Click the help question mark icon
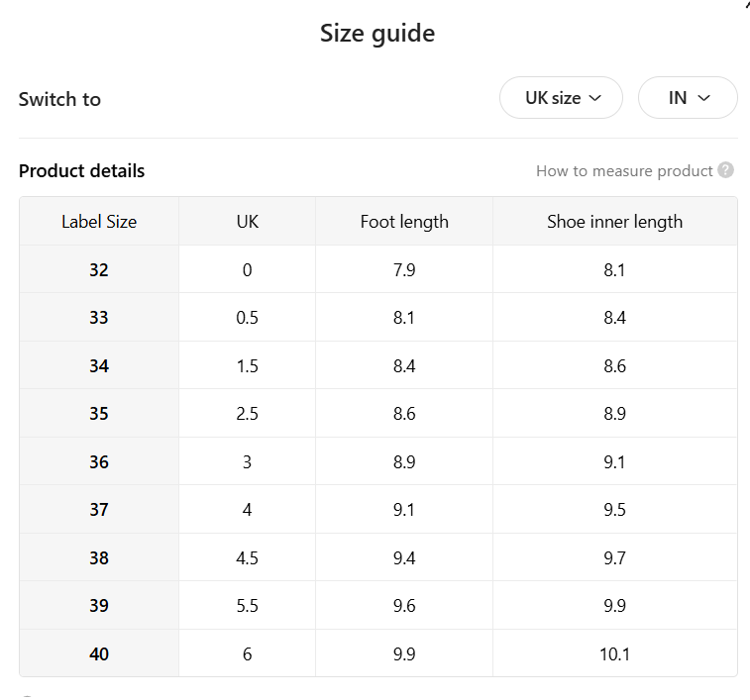The image size is (750, 700). (x=725, y=170)
